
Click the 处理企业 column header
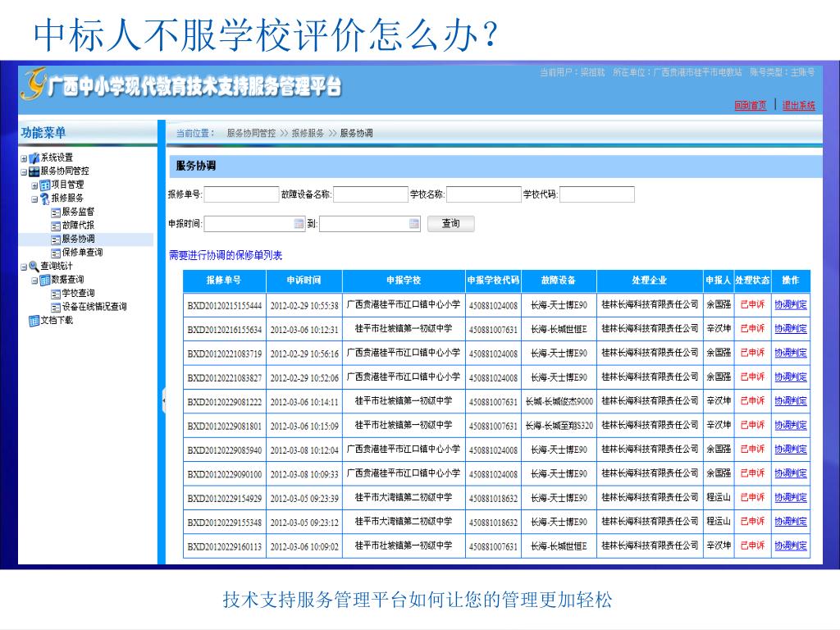pos(650,281)
